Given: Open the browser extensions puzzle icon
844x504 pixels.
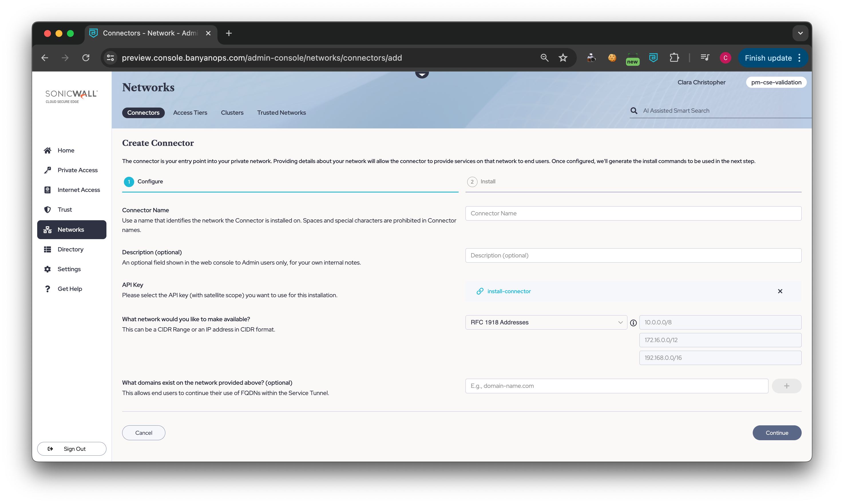Looking at the screenshot, I should pos(674,58).
